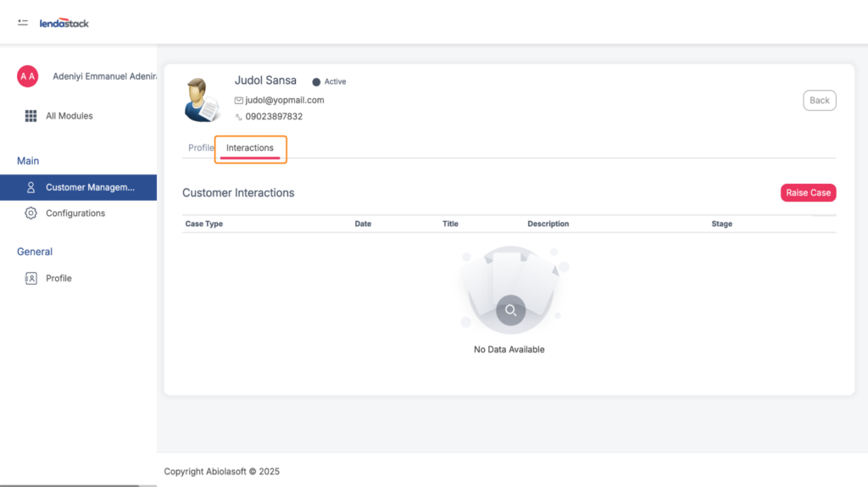868x487 pixels.
Task: Click Judol Sansa's profile picture
Action: tap(203, 100)
